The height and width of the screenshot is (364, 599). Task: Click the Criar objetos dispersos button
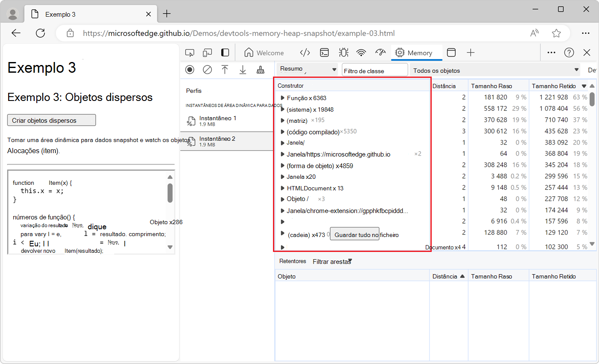click(51, 120)
